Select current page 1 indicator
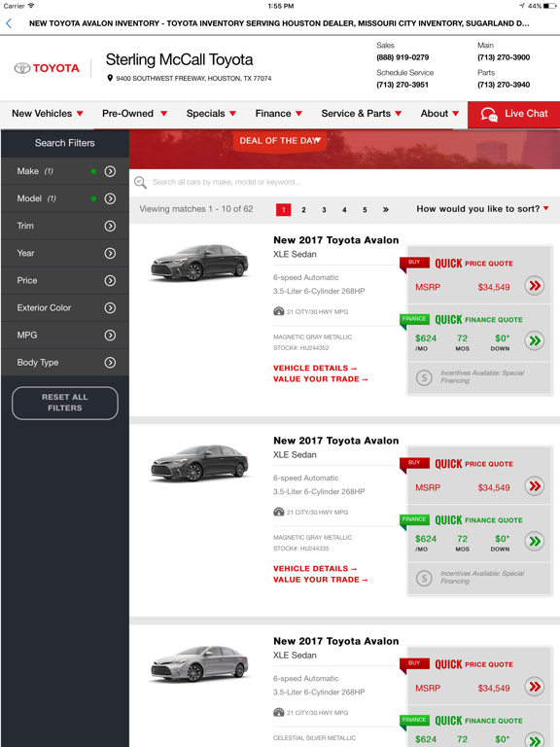 pyautogui.click(x=283, y=210)
